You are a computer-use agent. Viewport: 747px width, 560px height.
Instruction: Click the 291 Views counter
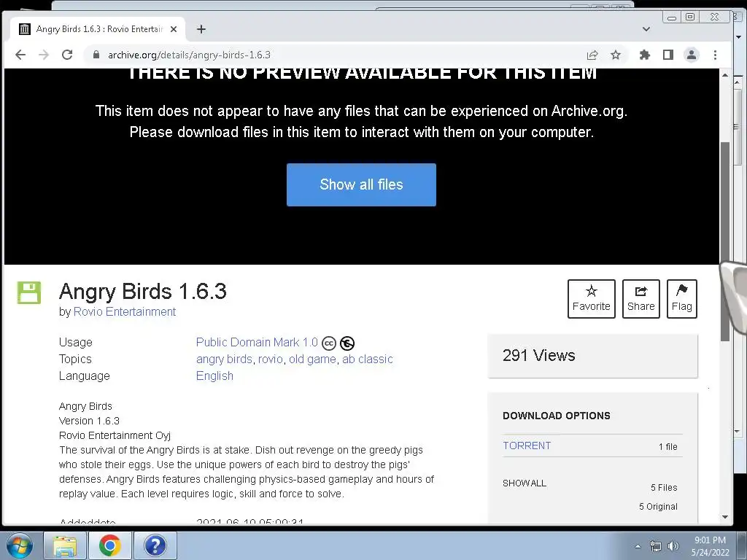(x=539, y=355)
